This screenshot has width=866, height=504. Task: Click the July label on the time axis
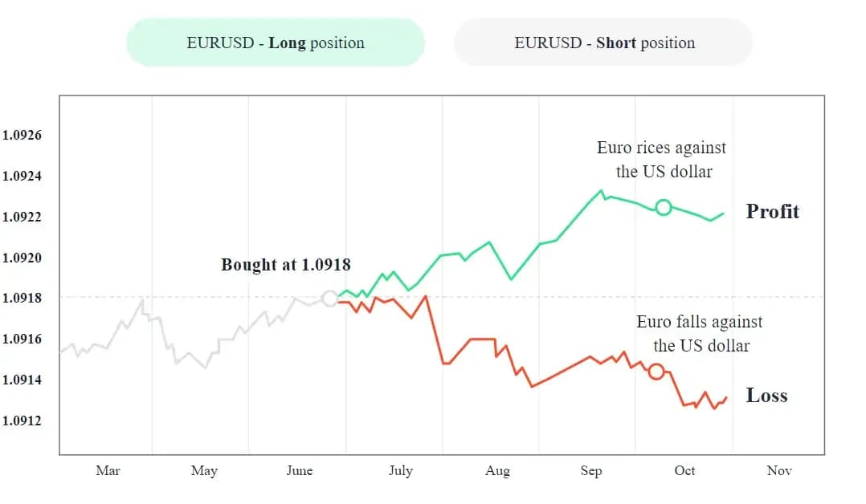[x=400, y=471]
